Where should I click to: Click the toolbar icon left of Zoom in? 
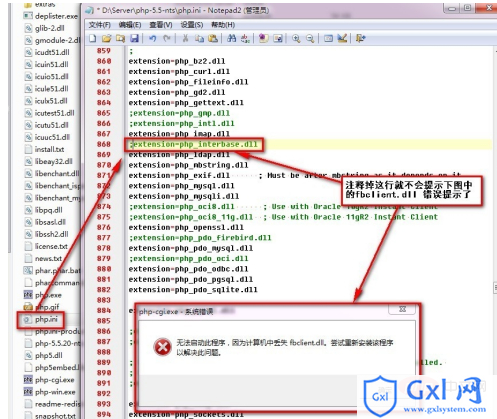278,39
